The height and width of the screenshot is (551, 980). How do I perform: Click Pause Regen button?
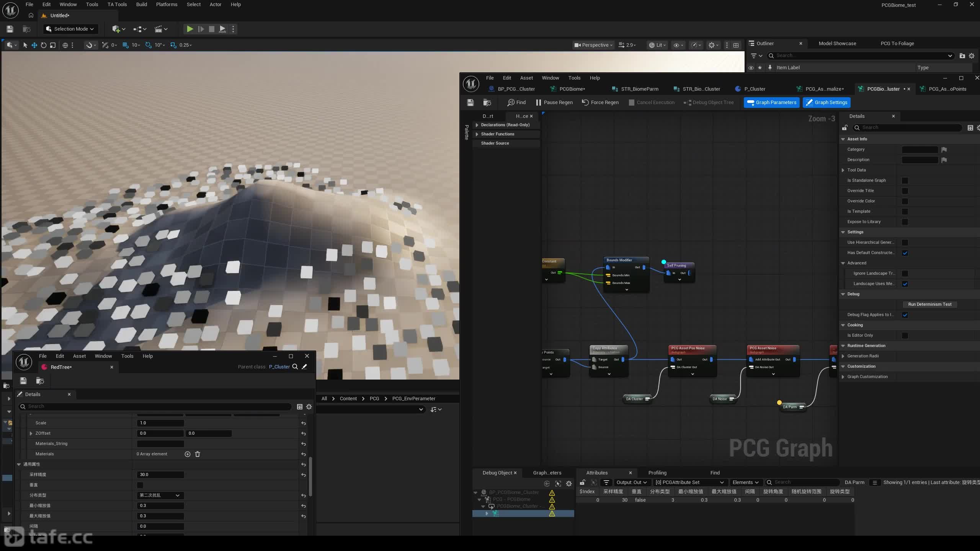554,103
